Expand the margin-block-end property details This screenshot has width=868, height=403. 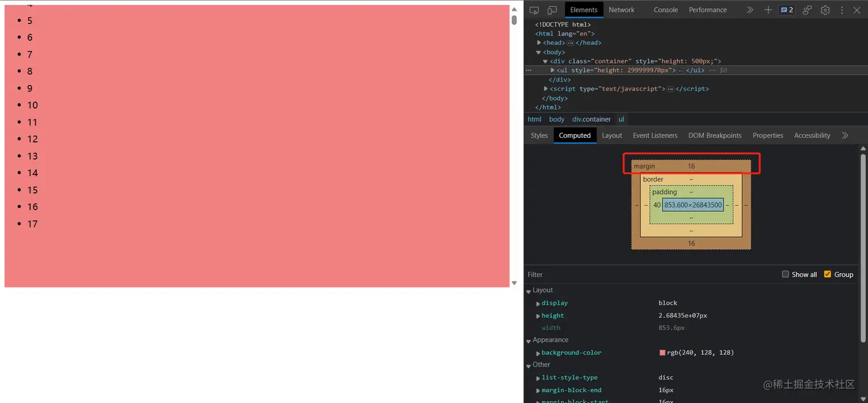(x=538, y=390)
